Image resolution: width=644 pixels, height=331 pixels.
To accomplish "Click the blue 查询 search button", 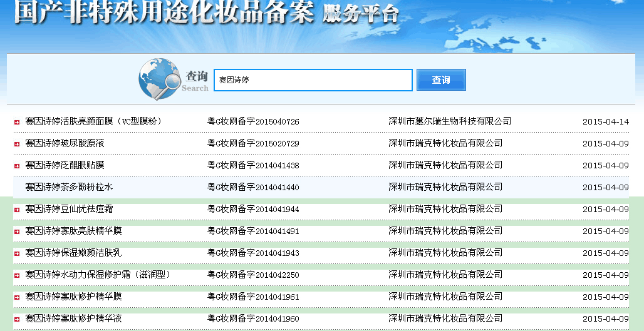I will 441,79.
